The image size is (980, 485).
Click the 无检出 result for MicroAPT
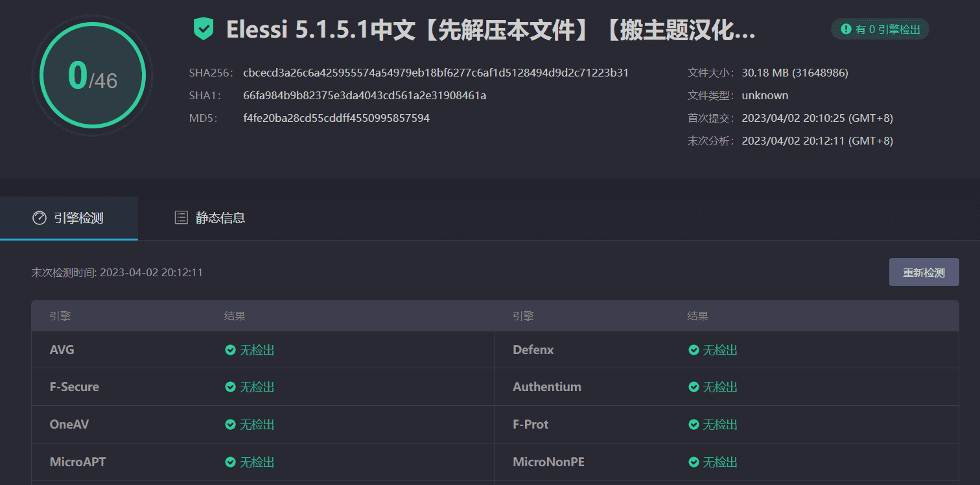tap(257, 462)
